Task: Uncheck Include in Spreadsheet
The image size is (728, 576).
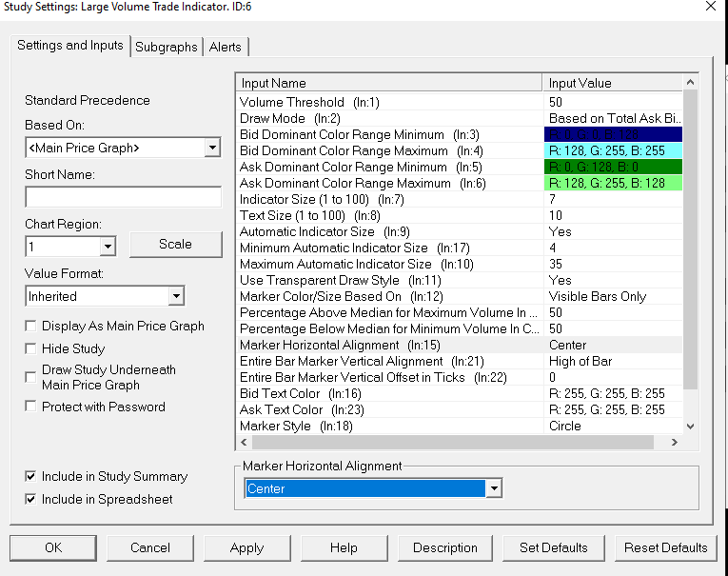Action: tap(30, 499)
